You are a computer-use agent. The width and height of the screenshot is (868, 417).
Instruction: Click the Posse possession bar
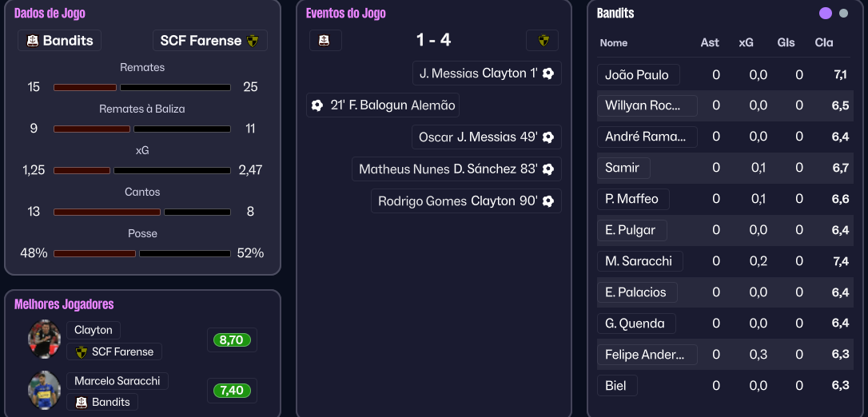[142, 253]
